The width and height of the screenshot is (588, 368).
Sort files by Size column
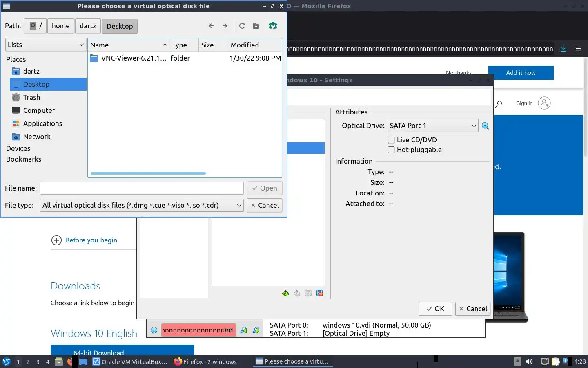point(213,45)
